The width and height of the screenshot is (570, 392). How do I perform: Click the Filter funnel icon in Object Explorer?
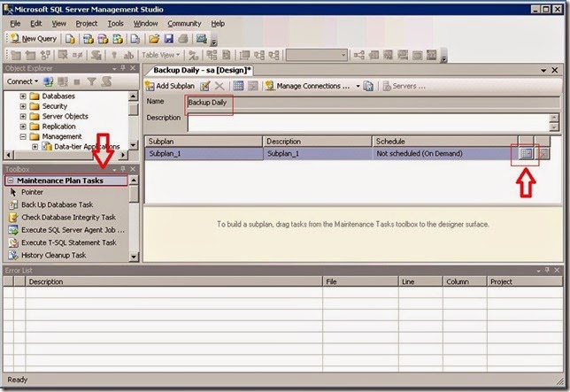92,81
